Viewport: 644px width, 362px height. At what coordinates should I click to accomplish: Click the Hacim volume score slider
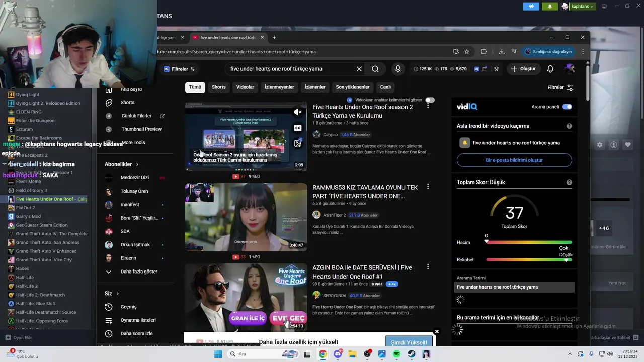click(x=529, y=242)
